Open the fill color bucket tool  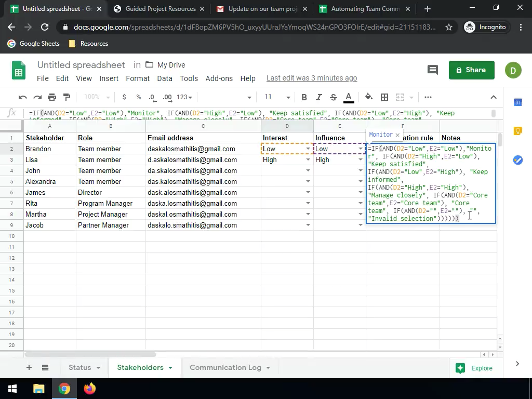(x=369, y=97)
